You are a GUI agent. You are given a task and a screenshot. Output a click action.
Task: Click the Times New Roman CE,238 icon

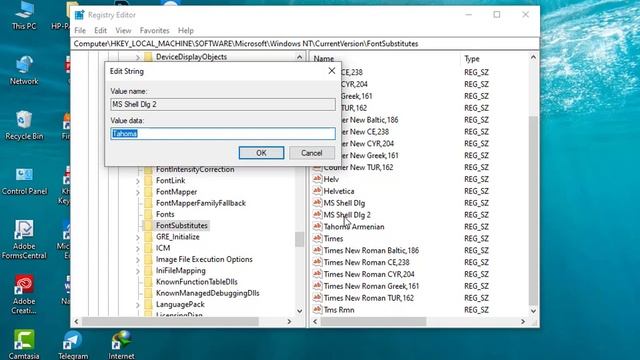click(x=317, y=262)
